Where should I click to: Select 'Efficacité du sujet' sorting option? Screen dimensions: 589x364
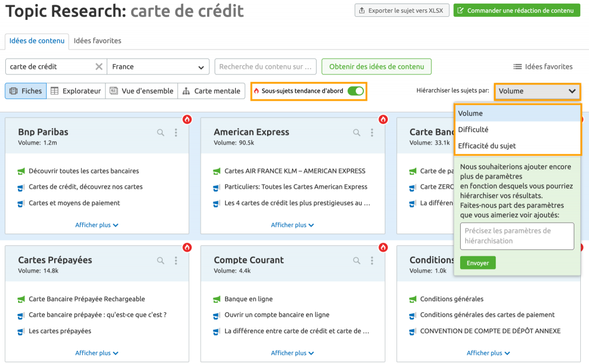[518, 146]
